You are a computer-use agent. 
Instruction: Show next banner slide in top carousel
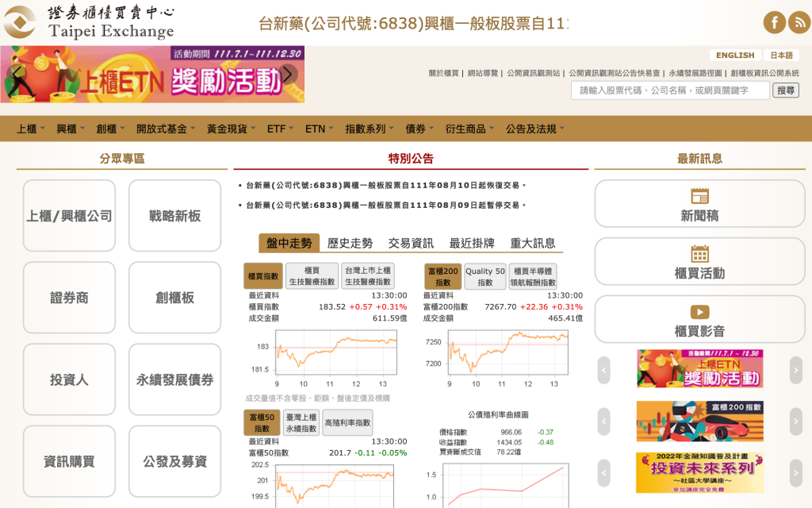(288, 74)
